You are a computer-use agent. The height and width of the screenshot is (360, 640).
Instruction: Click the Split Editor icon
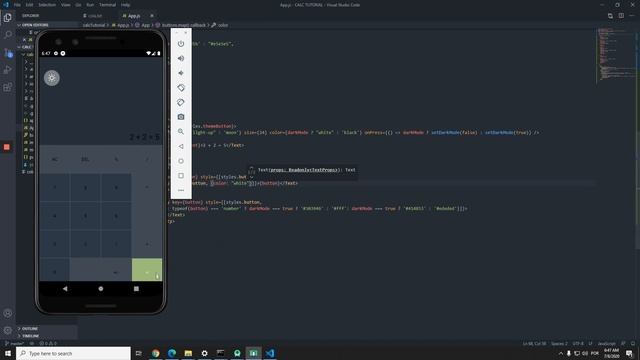tap(621, 16)
